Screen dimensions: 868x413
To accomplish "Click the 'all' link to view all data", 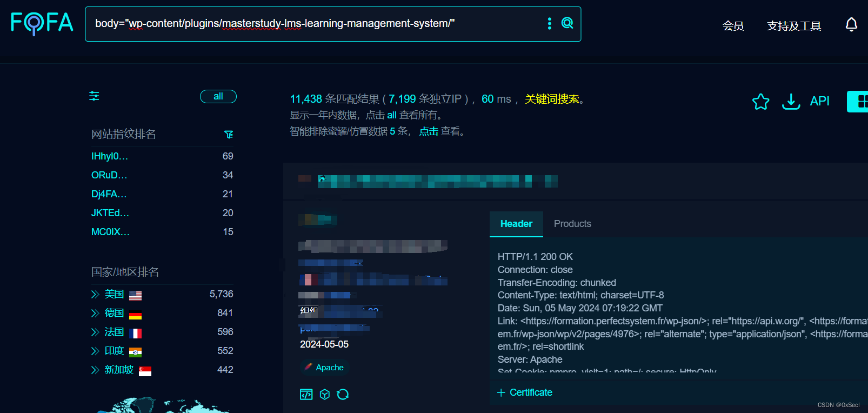I will click(392, 115).
